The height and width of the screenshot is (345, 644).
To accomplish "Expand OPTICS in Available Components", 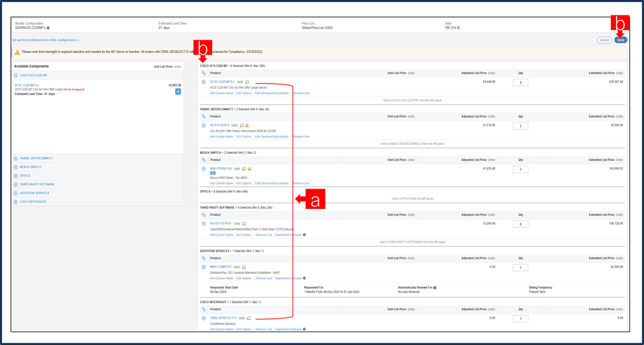I will coord(15,176).
